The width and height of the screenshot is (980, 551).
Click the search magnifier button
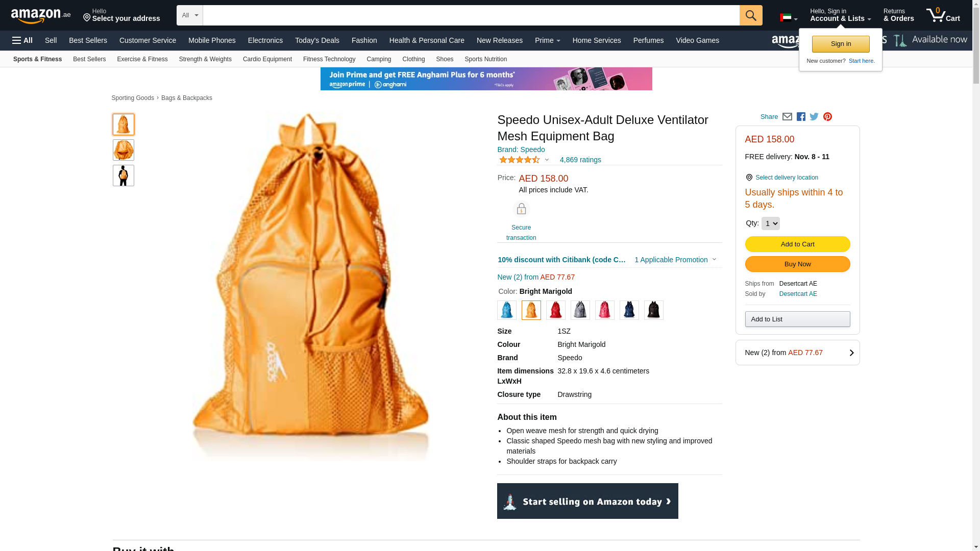tap(750, 15)
